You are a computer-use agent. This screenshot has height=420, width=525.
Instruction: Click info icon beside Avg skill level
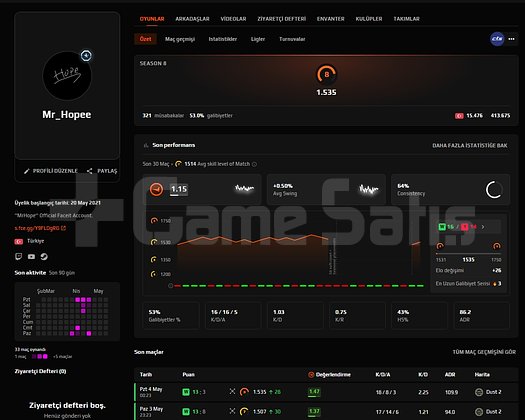pyautogui.click(x=254, y=164)
